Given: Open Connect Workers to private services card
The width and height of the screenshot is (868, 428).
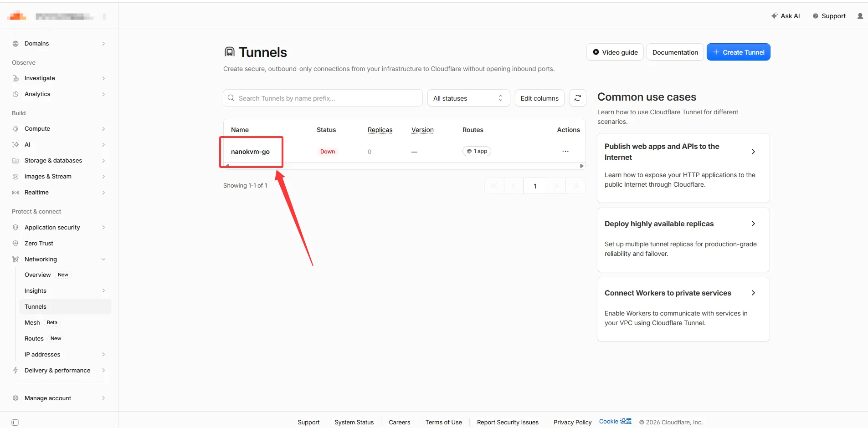Looking at the screenshot, I should click(683, 309).
